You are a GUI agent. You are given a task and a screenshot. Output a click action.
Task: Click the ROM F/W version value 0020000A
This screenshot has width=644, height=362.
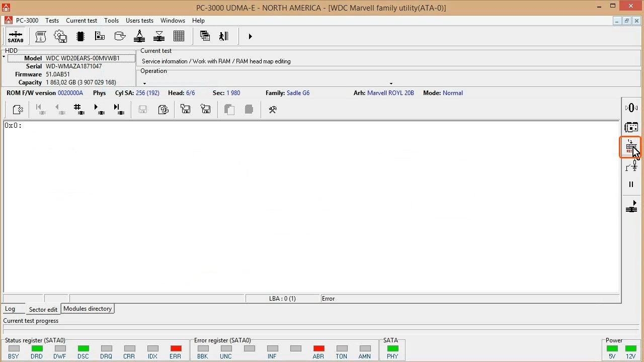(x=70, y=93)
